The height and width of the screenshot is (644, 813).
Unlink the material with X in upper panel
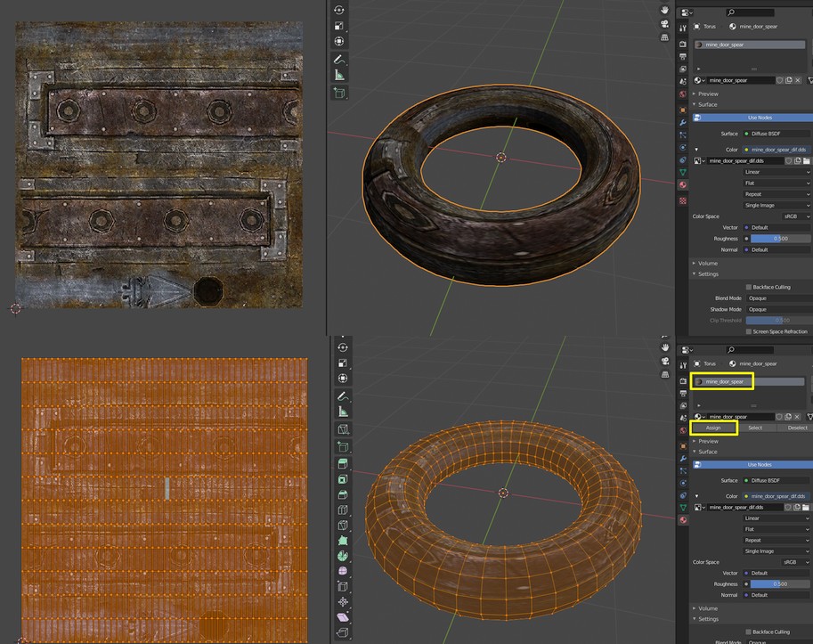798,80
